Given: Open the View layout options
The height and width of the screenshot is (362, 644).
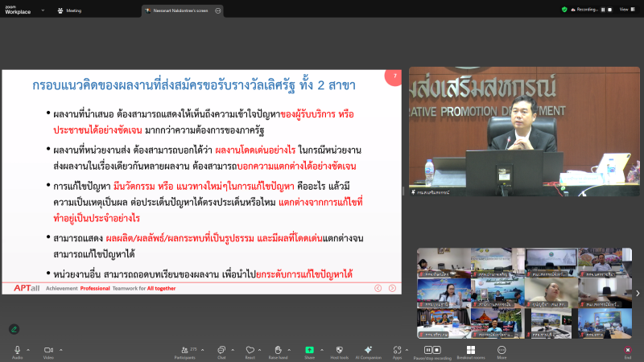Looking at the screenshot, I should tap(625, 9).
